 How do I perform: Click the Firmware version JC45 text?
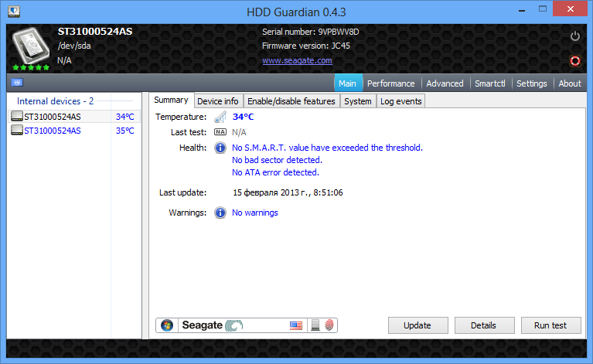point(306,46)
